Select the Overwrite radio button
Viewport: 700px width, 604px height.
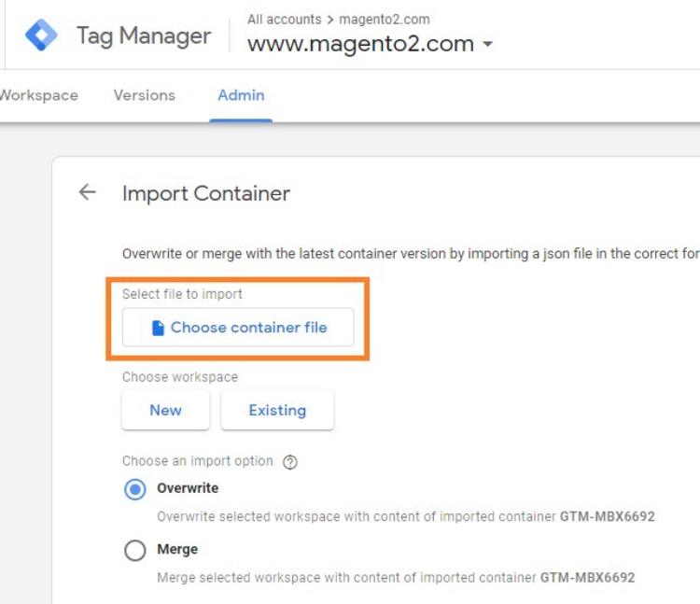point(135,489)
